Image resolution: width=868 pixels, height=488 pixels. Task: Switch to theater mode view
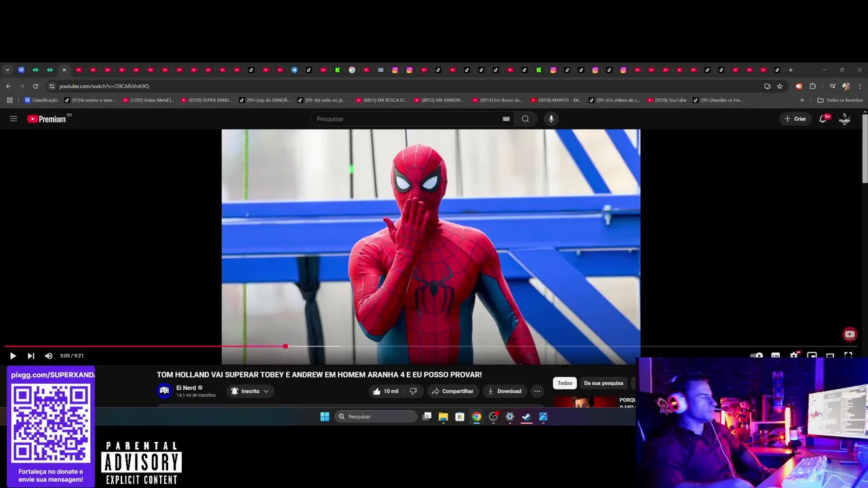[x=830, y=356]
